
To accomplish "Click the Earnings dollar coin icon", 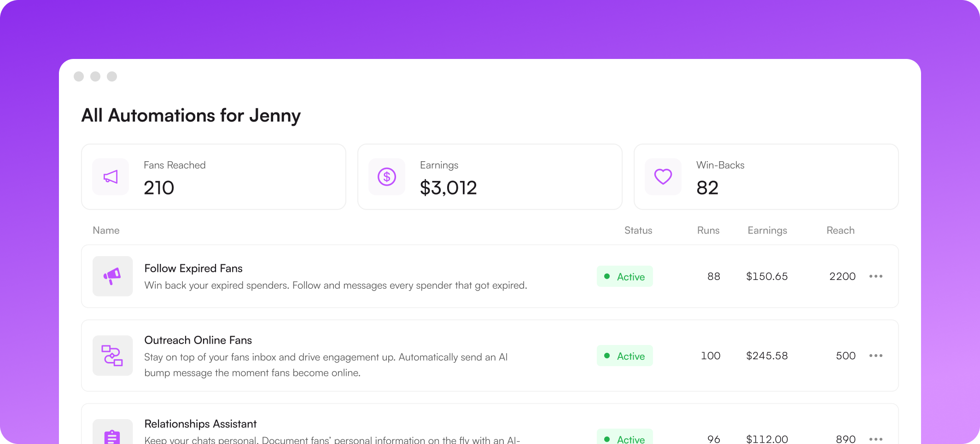I will [x=387, y=177].
